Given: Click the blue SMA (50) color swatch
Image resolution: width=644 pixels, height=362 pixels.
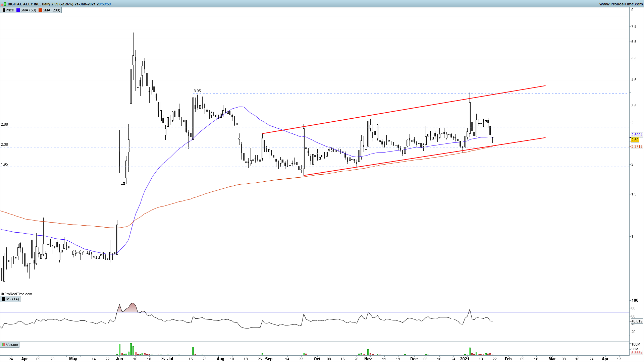Looking at the screenshot, I should tap(18, 10).
